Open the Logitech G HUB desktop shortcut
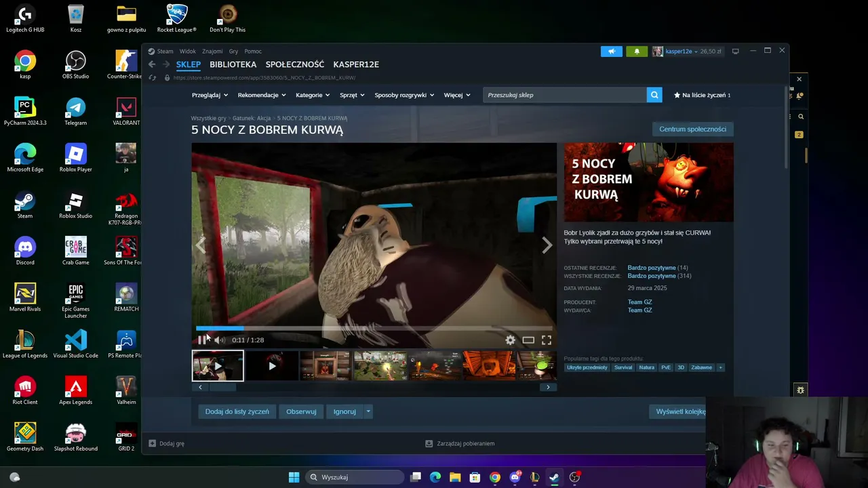The image size is (868, 488). tap(25, 18)
